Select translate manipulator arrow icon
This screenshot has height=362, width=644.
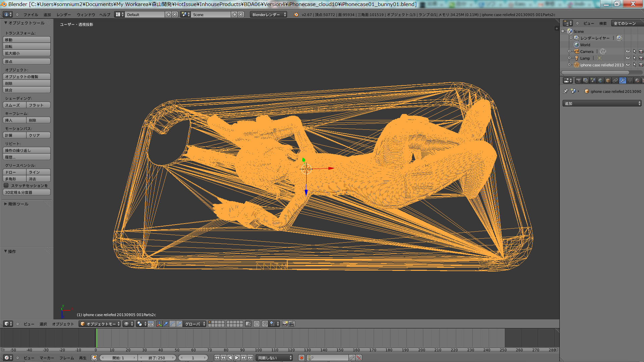(x=166, y=324)
